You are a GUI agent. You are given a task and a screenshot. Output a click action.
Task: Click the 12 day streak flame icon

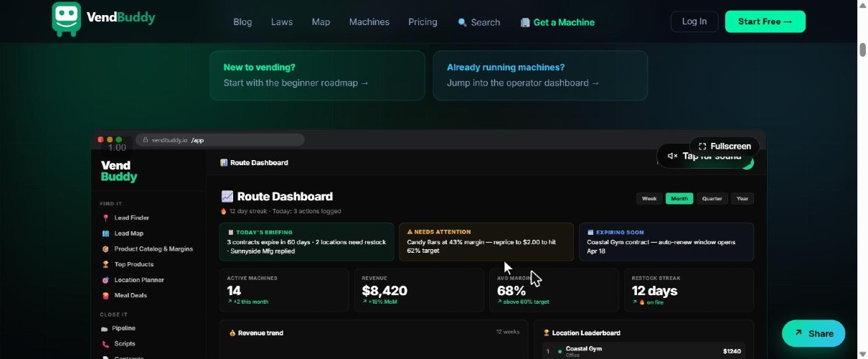(x=224, y=211)
